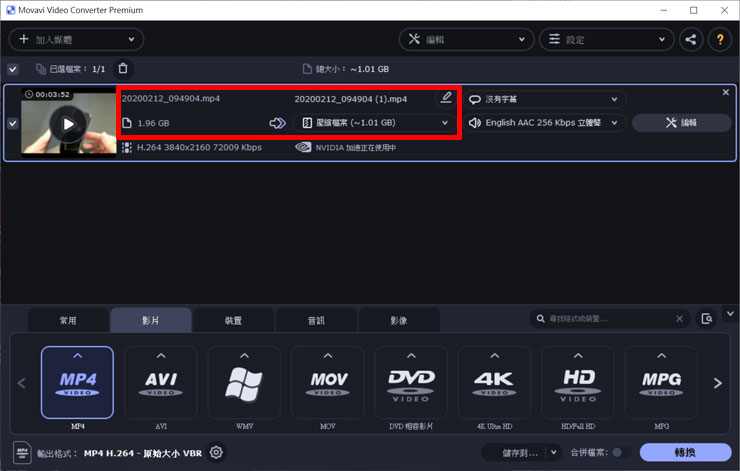
Task: Open English AAC 256 Kbps audio dropdown
Action: pos(545,123)
